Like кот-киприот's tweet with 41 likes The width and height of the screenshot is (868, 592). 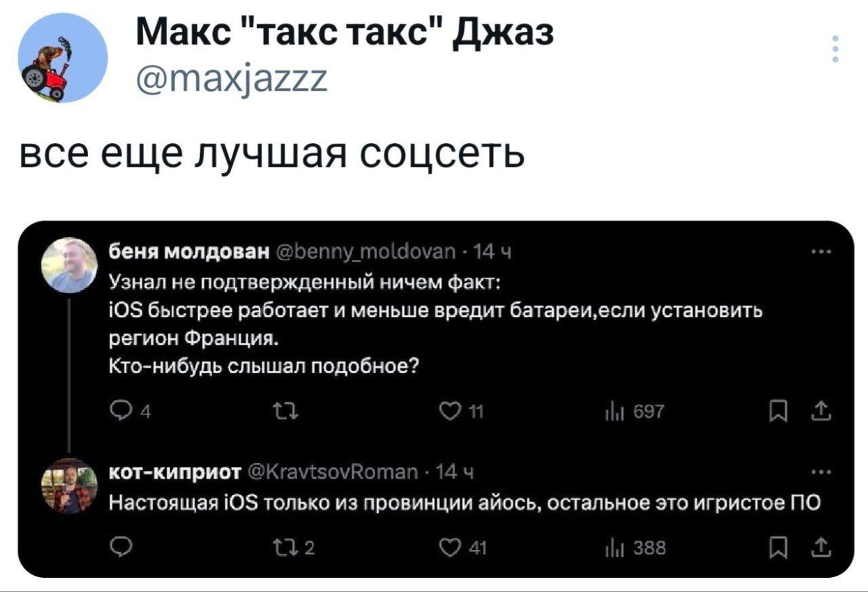point(450,547)
